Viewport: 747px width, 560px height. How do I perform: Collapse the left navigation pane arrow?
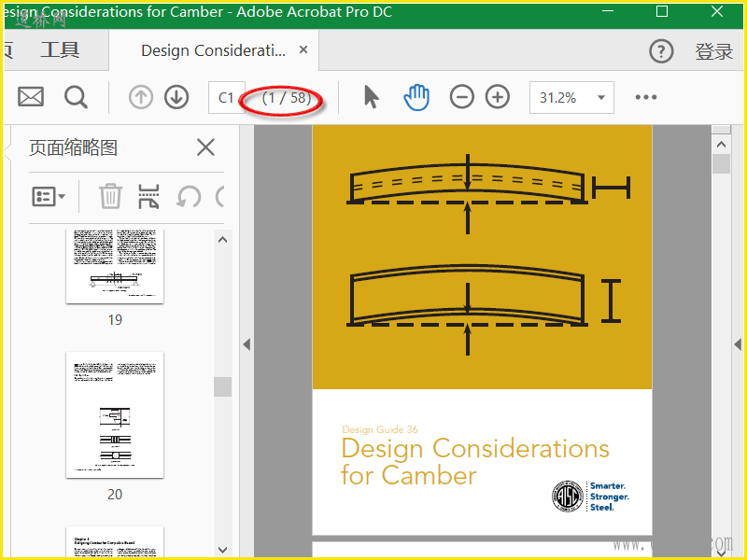coord(247,344)
